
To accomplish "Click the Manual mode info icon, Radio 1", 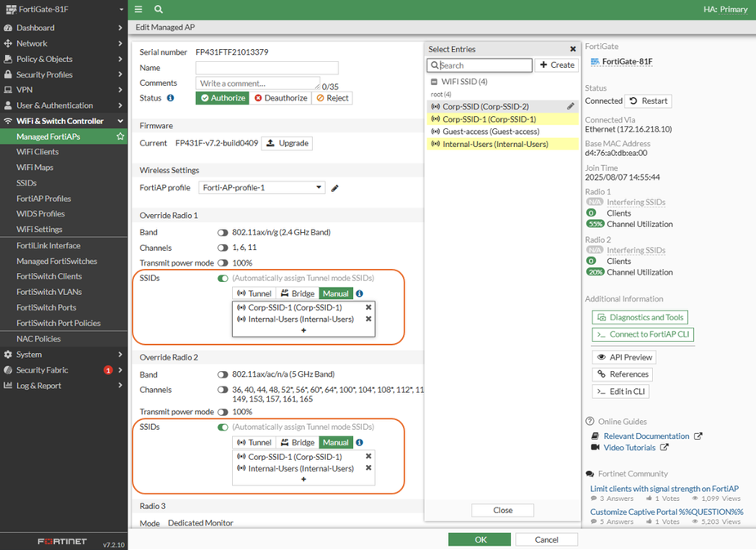I will click(x=360, y=293).
